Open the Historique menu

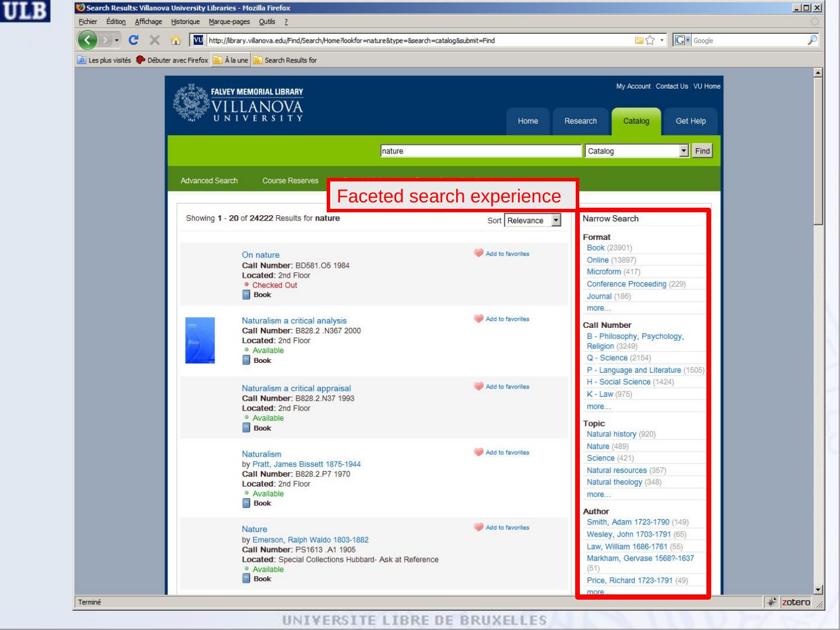(x=185, y=22)
